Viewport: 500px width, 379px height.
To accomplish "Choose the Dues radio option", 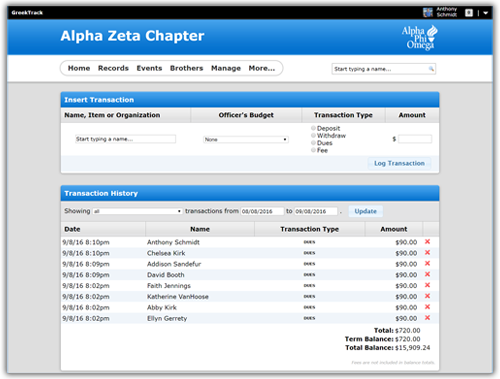I will click(313, 143).
